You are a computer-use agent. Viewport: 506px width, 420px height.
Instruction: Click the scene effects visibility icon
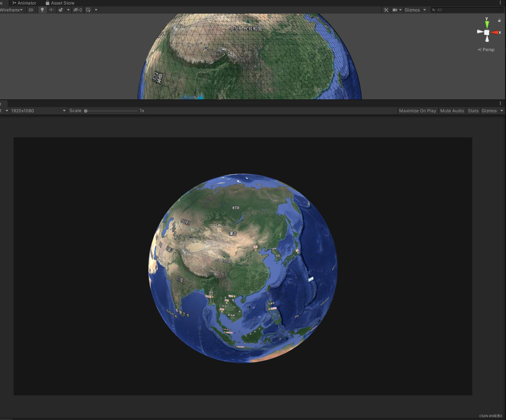[61, 10]
